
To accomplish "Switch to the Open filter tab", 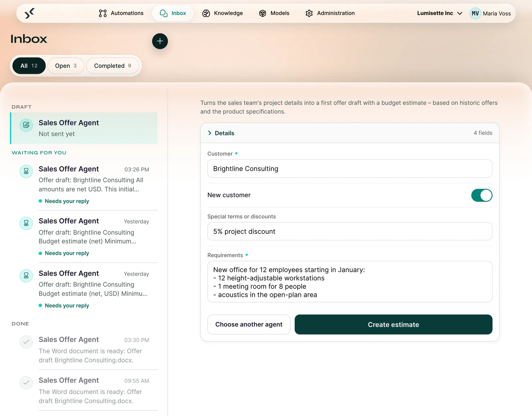I will pyautogui.click(x=66, y=66).
